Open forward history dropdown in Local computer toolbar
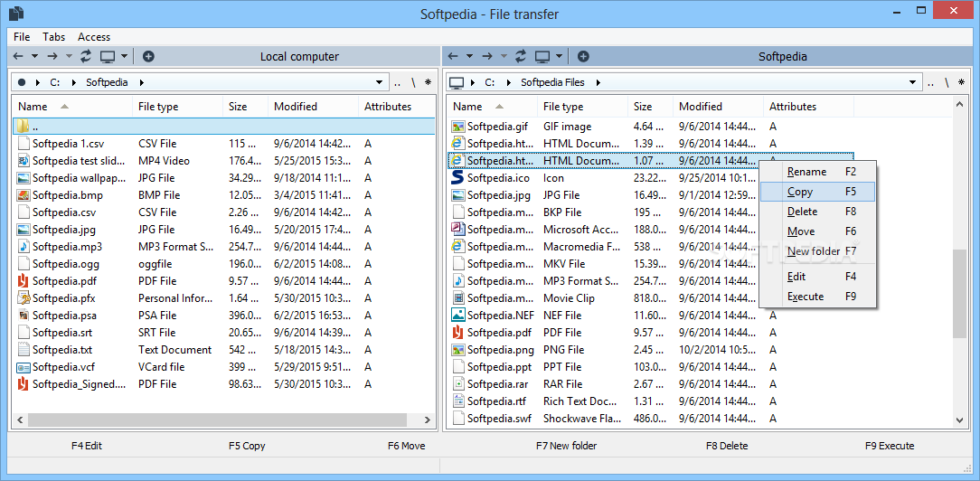980x481 pixels. (x=69, y=56)
